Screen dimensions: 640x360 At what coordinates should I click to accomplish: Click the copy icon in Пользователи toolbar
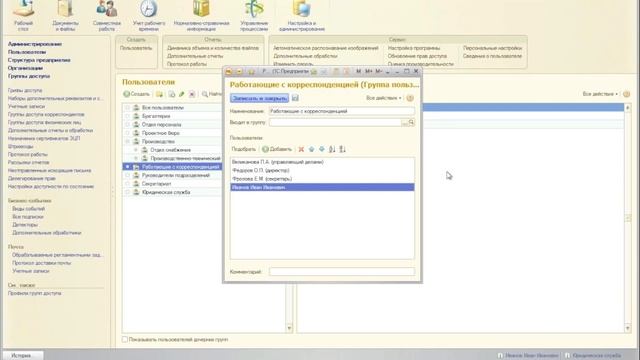172,94
